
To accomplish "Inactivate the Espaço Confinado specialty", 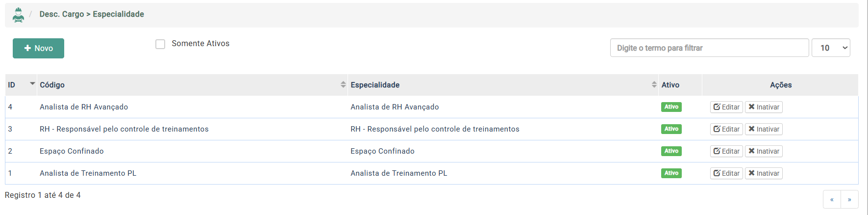I will [764, 151].
